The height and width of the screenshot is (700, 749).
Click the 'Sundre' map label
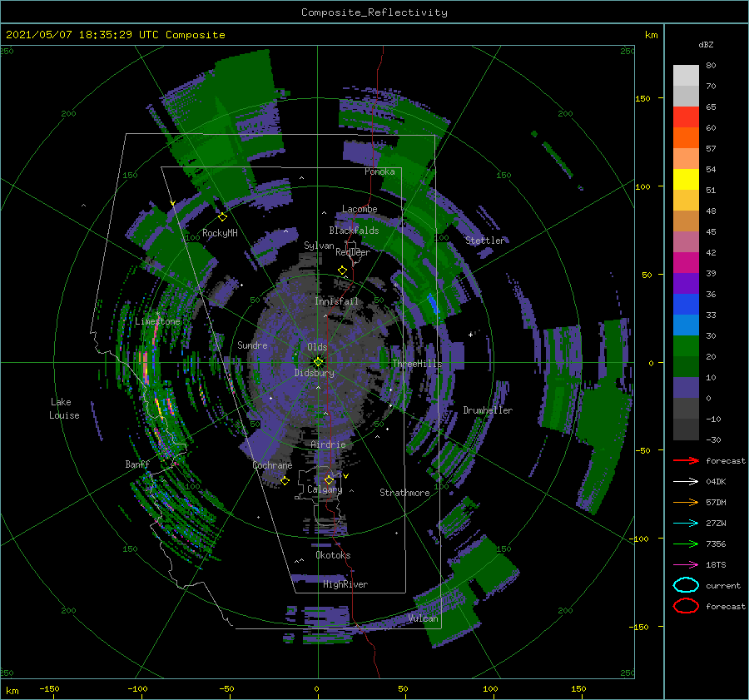tap(252, 345)
